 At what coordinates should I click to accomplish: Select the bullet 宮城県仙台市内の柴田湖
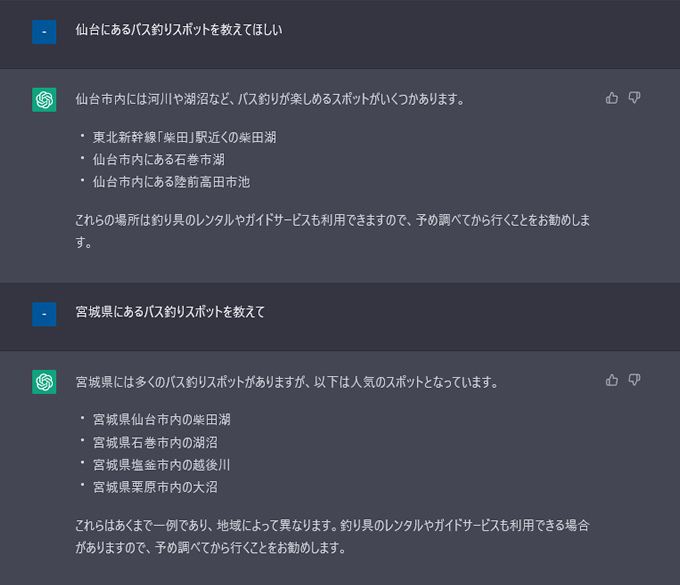click(x=161, y=420)
